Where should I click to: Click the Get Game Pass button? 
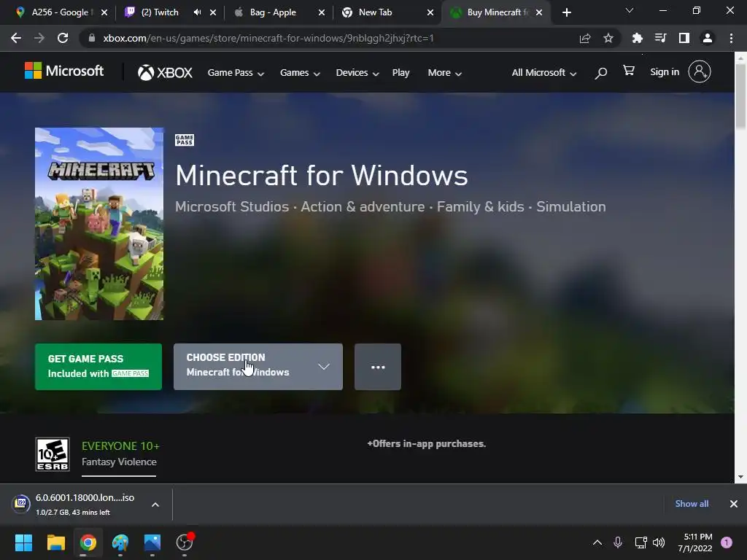point(98,367)
